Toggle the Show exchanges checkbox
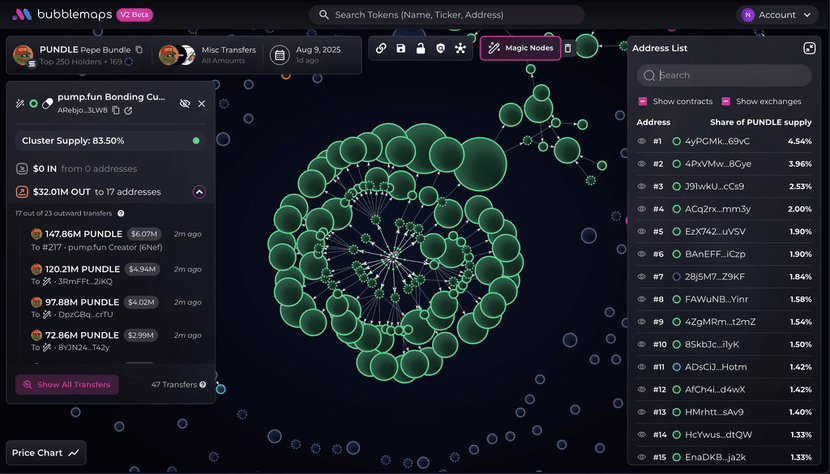Viewport: 830px width, 474px height. [x=726, y=101]
